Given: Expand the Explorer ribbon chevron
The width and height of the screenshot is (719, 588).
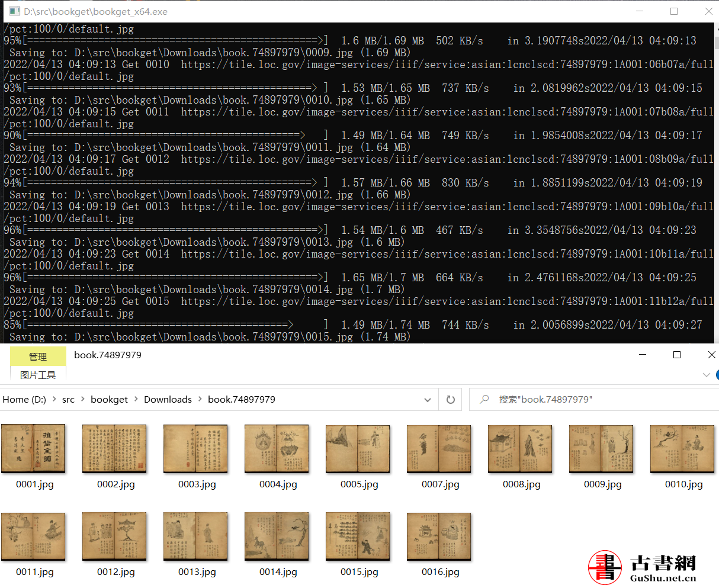Looking at the screenshot, I should [x=706, y=375].
